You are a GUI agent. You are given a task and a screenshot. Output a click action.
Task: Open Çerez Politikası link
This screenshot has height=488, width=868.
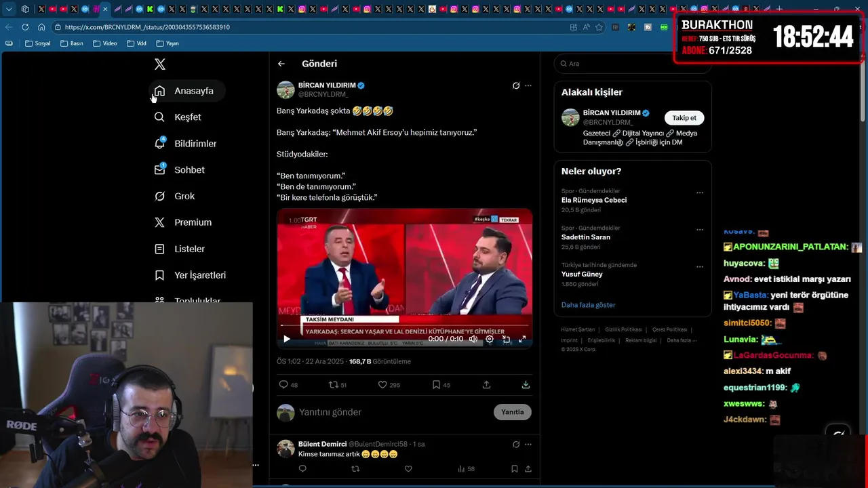pyautogui.click(x=669, y=329)
